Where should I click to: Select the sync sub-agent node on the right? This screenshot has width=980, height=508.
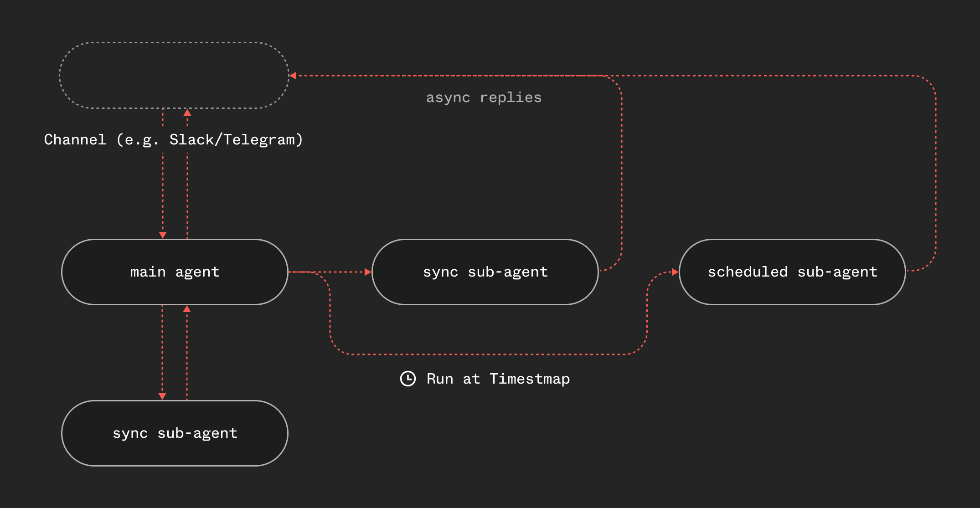tap(485, 272)
